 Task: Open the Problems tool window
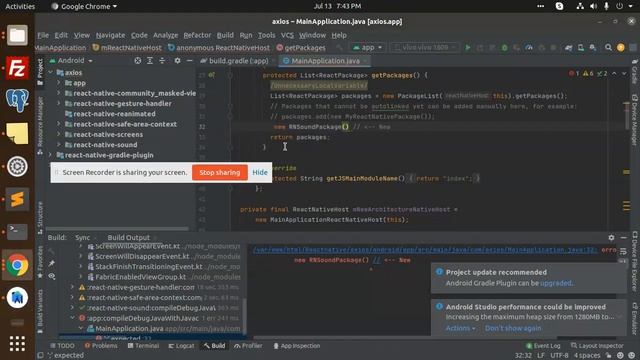tap(101, 346)
